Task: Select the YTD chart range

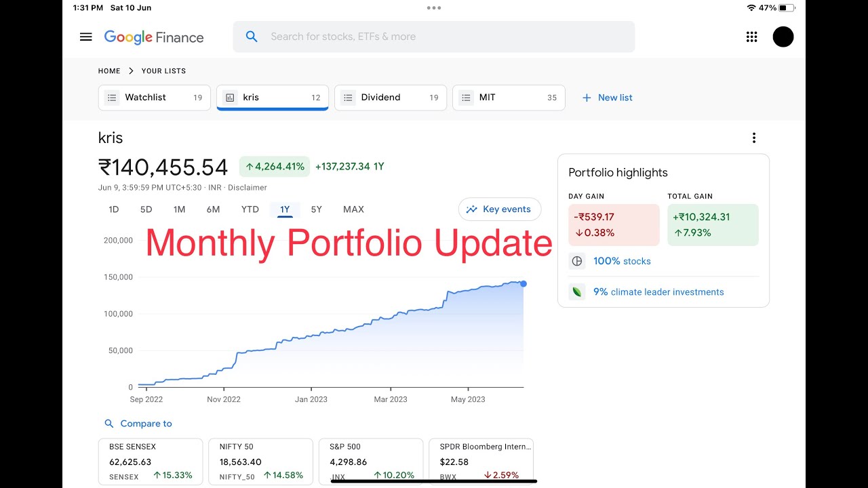Action: click(250, 209)
